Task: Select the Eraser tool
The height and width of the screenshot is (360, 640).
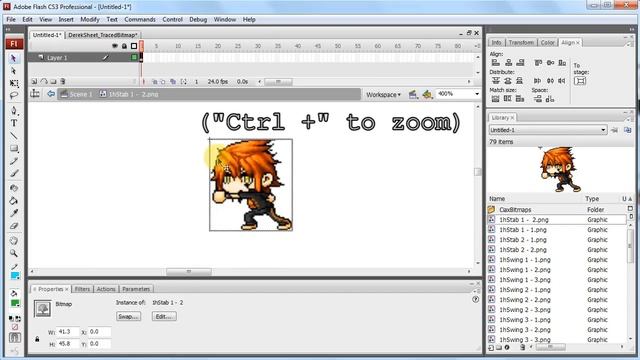Action: pos(14,226)
